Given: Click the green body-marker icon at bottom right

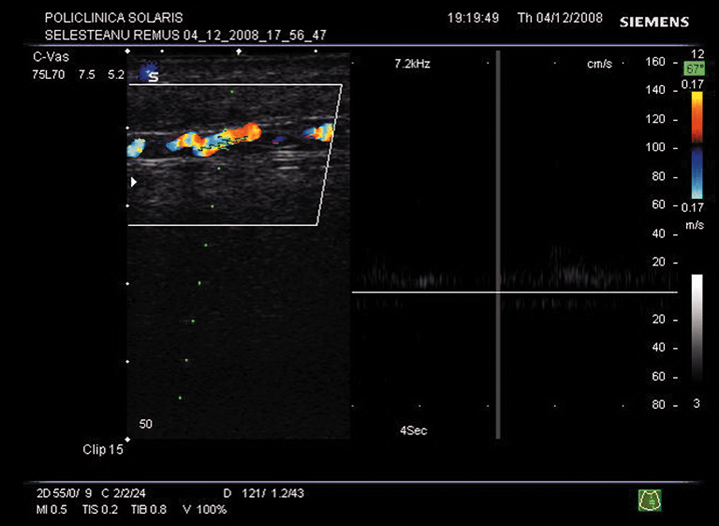Looking at the screenshot, I should (650, 497).
